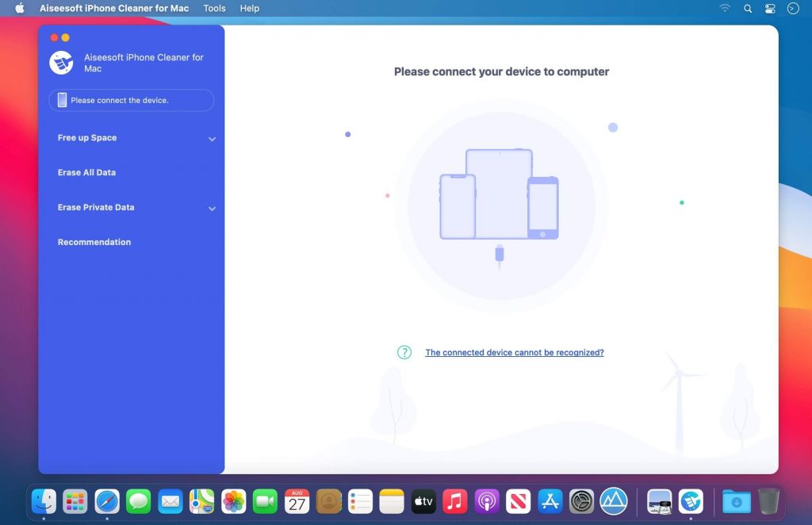Open Safari from the Dock
812x525 pixels.
(x=107, y=501)
